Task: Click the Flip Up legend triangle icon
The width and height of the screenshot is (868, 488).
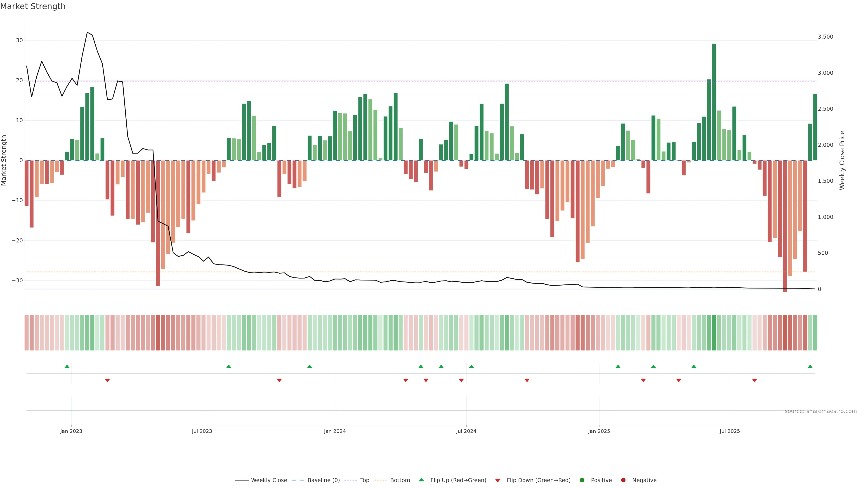Action: point(421,480)
